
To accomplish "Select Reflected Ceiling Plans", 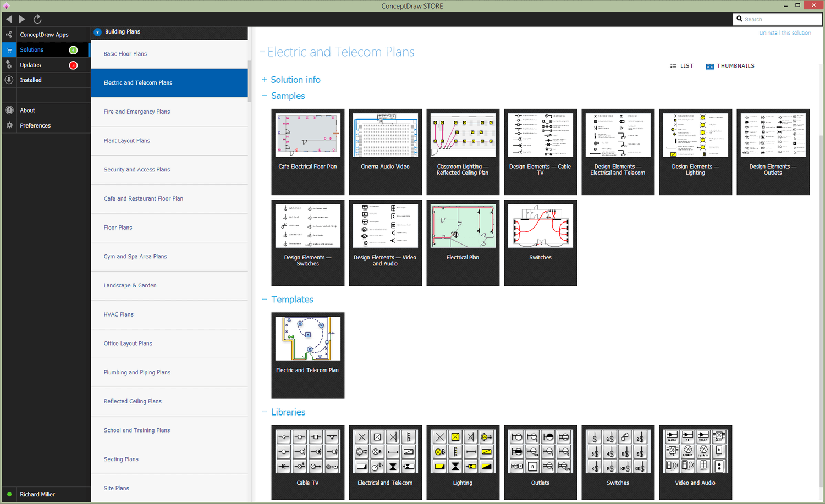I will pos(169,401).
